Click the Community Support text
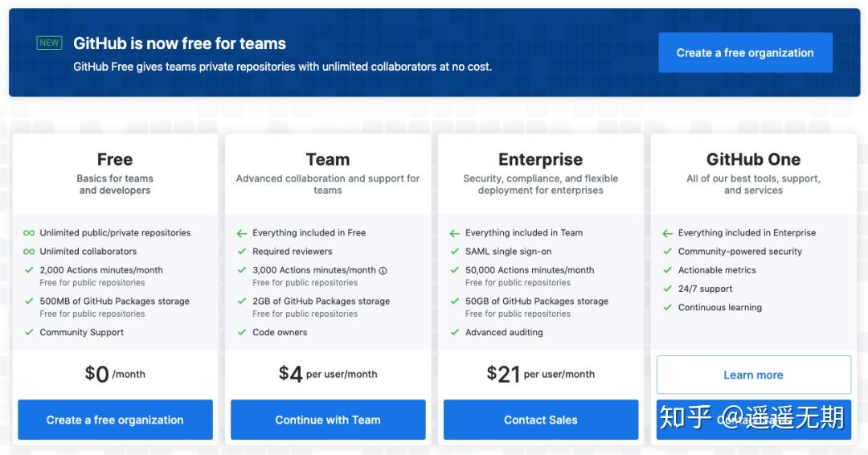Viewport: 868px width, 455px height. (81, 332)
